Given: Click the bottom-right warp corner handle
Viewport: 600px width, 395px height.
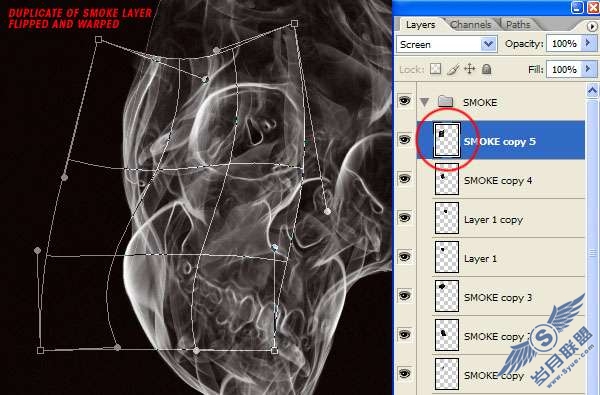Looking at the screenshot, I should (274, 350).
